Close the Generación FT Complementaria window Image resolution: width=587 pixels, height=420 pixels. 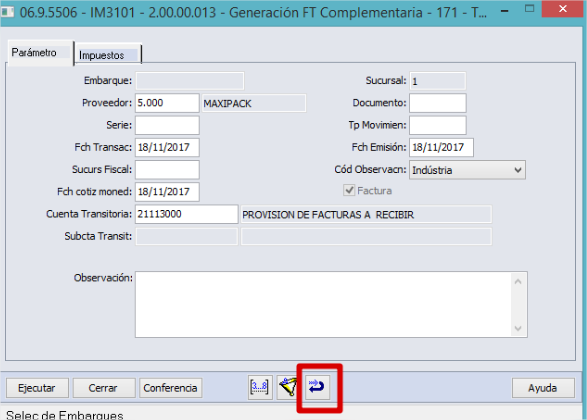tap(563, 9)
